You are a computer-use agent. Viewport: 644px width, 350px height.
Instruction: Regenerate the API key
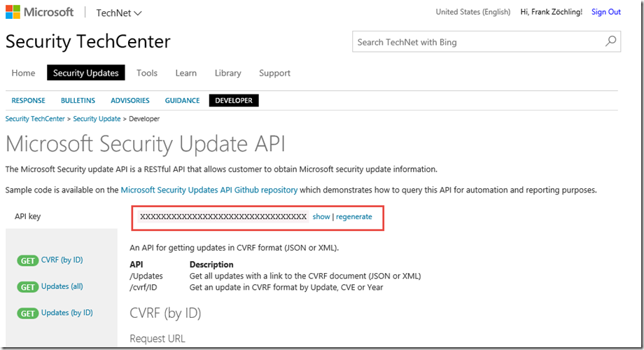point(354,217)
